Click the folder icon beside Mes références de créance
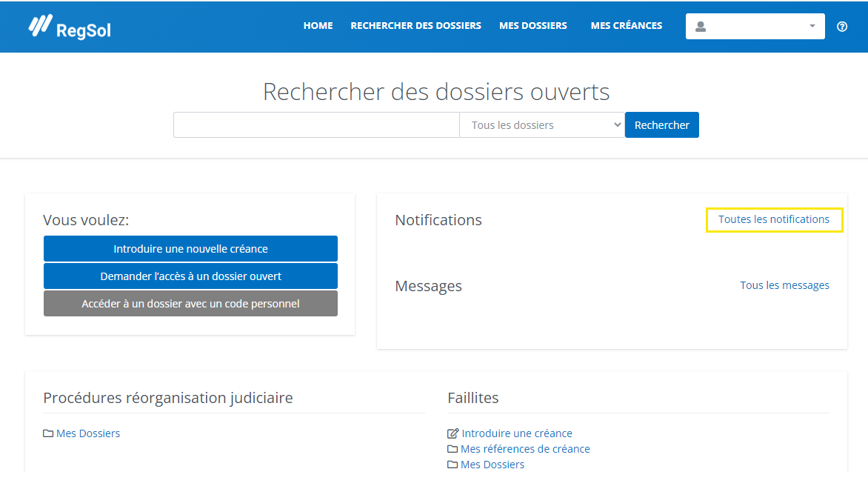Viewport: 868px width, 489px height. pos(453,448)
